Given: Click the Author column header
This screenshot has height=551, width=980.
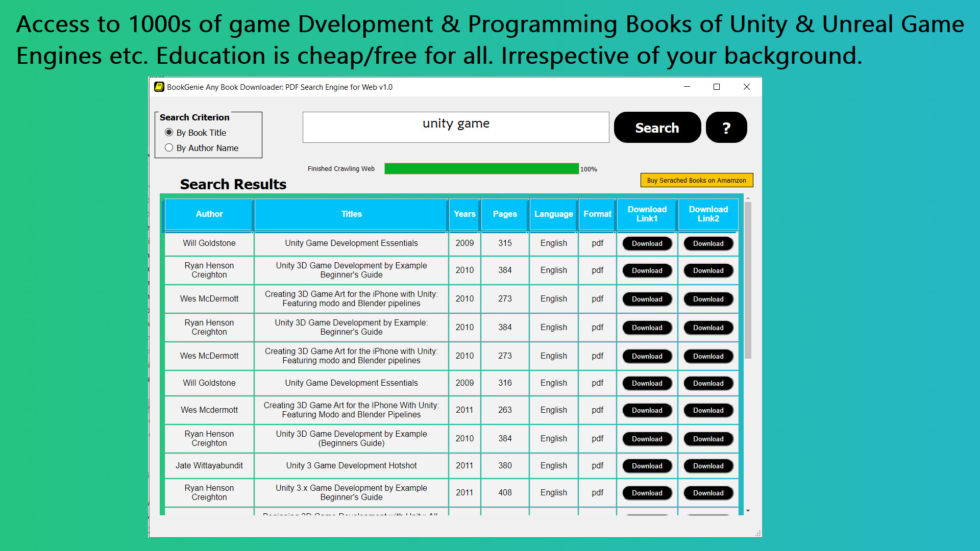Looking at the screenshot, I should 209,214.
